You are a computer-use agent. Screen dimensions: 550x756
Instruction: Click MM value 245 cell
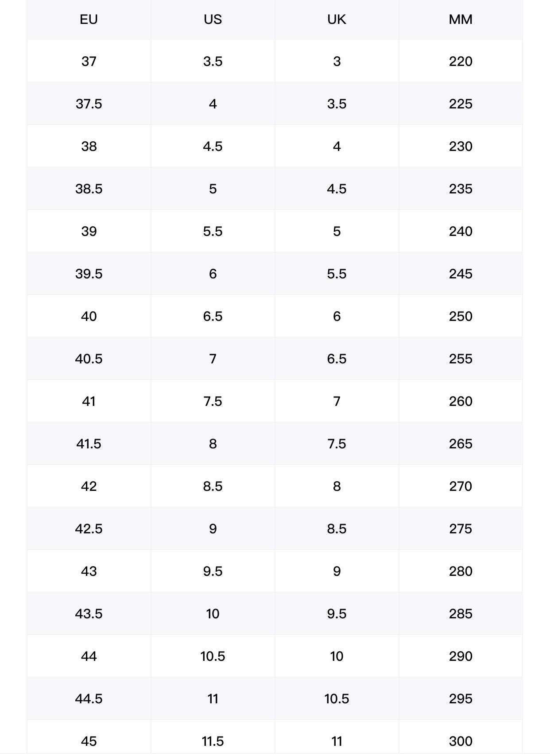point(461,274)
